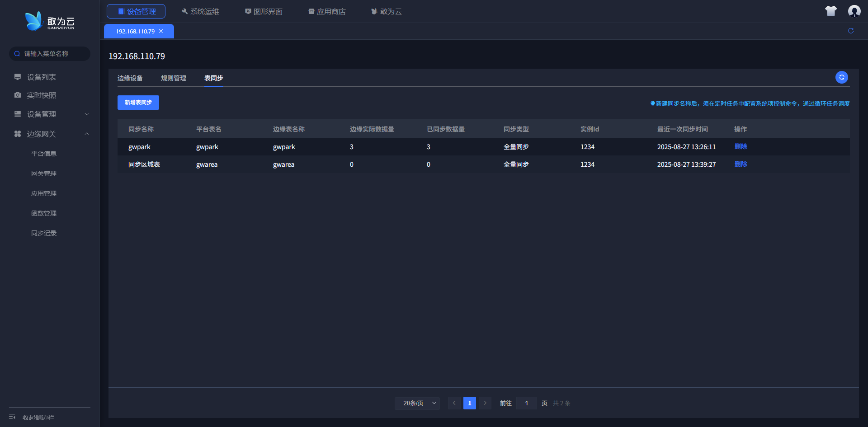The image size is (868, 427).
Task: Click the page jump number input field
Action: point(526,403)
